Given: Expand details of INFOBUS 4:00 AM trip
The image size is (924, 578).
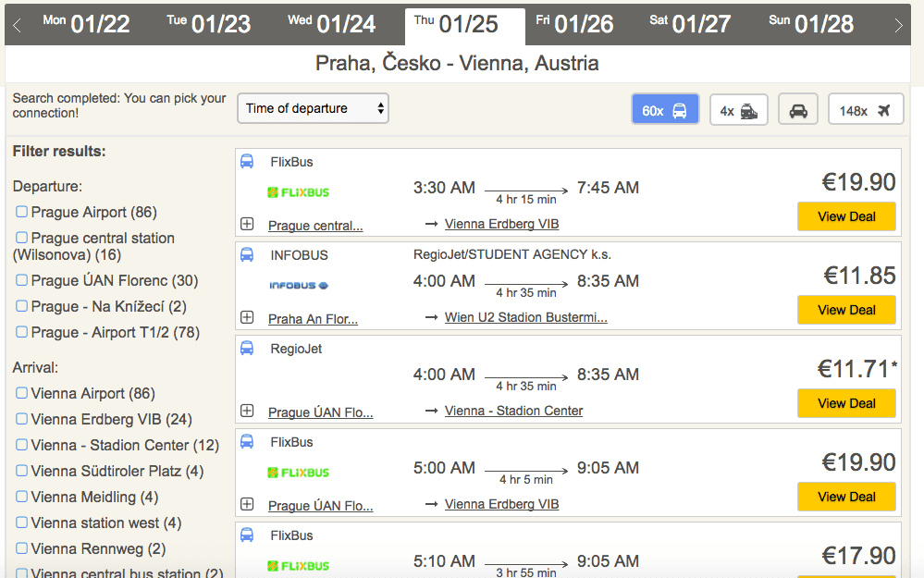Looking at the screenshot, I should [x=248, y=317].
